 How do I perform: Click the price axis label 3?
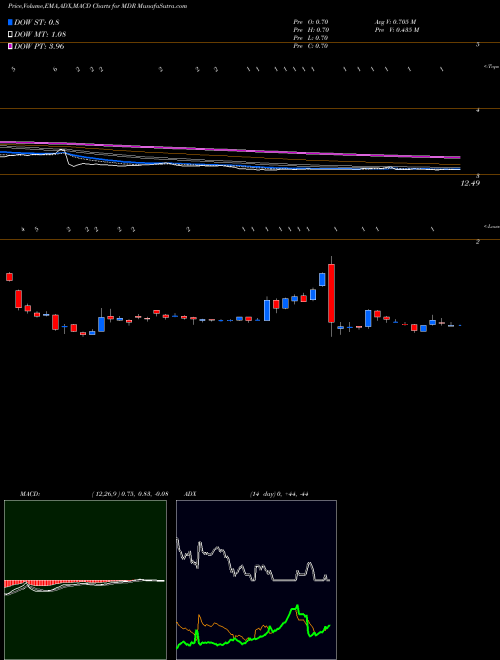(x=477, y=176)
